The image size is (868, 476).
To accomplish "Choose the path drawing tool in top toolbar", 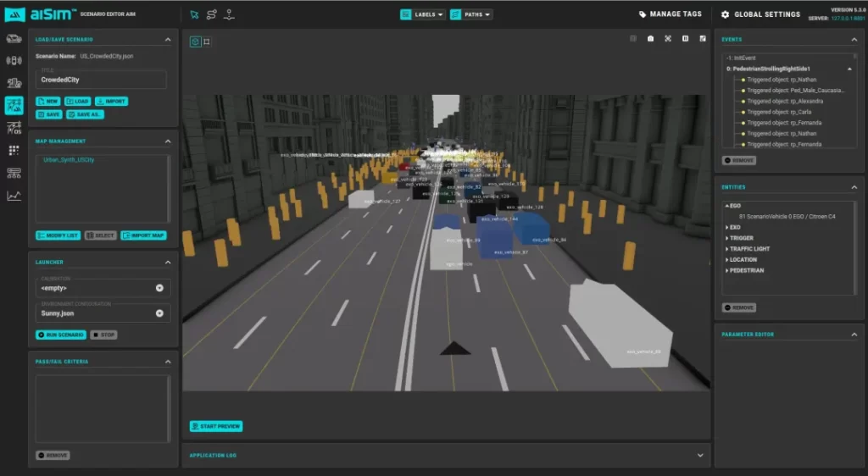I will 211,14.
